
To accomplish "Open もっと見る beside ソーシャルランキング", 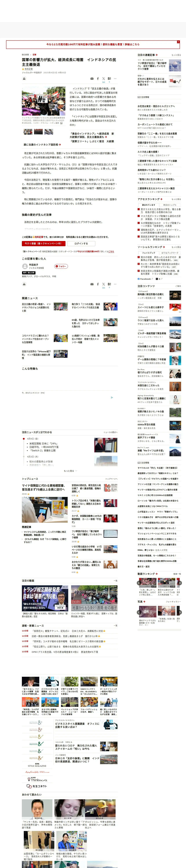I will (176, 247).
